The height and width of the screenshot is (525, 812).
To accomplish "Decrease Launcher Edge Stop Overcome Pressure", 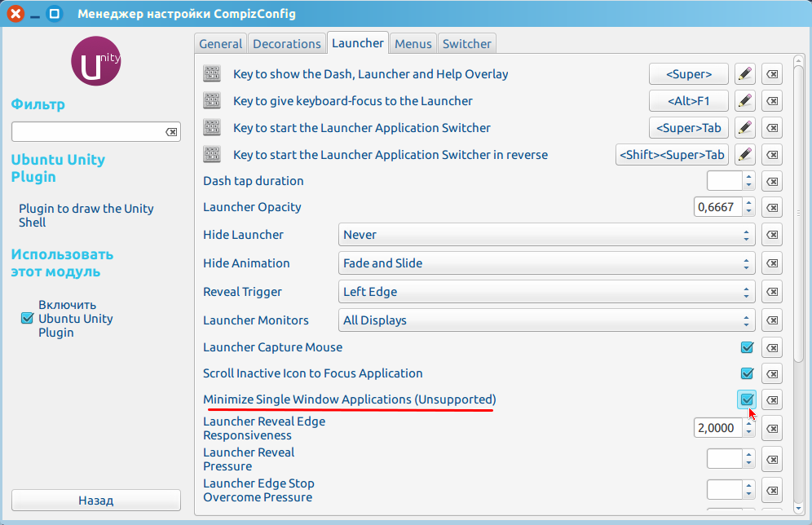I will click(x=749, y=495).
